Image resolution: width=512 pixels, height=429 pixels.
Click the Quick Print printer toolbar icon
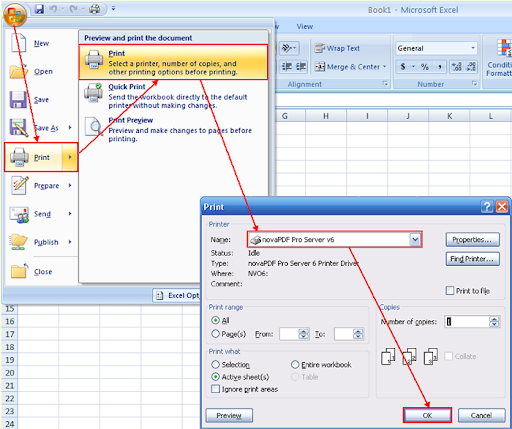[95, 9]
